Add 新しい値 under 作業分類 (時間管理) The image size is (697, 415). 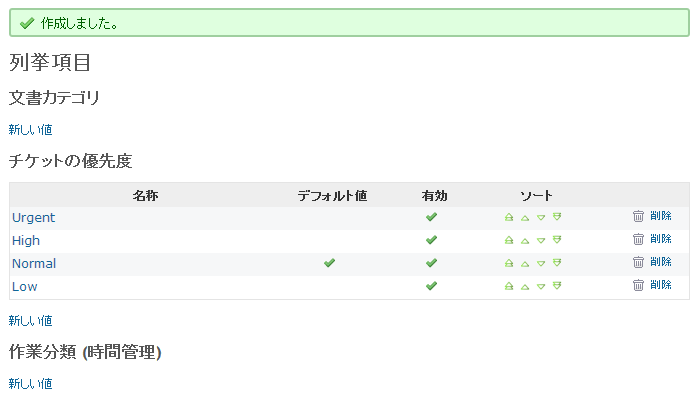point(31,384)
